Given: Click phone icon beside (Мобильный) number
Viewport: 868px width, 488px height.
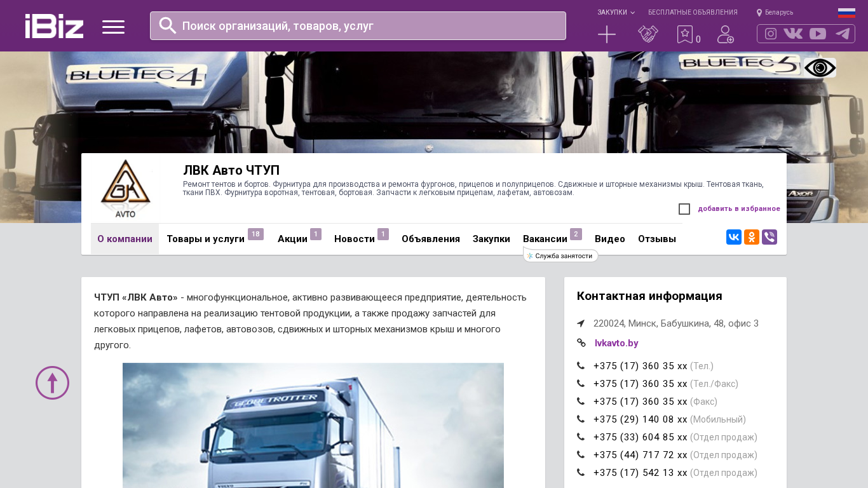Looking at the screenshot, I should pos(581,419).
